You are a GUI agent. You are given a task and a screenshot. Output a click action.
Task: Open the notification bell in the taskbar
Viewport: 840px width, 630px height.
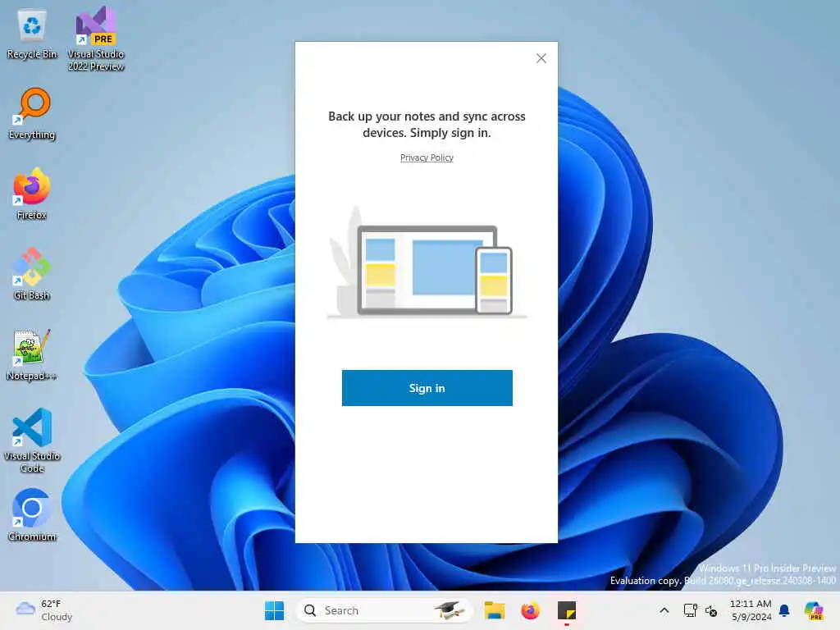[x=784, y=610]
